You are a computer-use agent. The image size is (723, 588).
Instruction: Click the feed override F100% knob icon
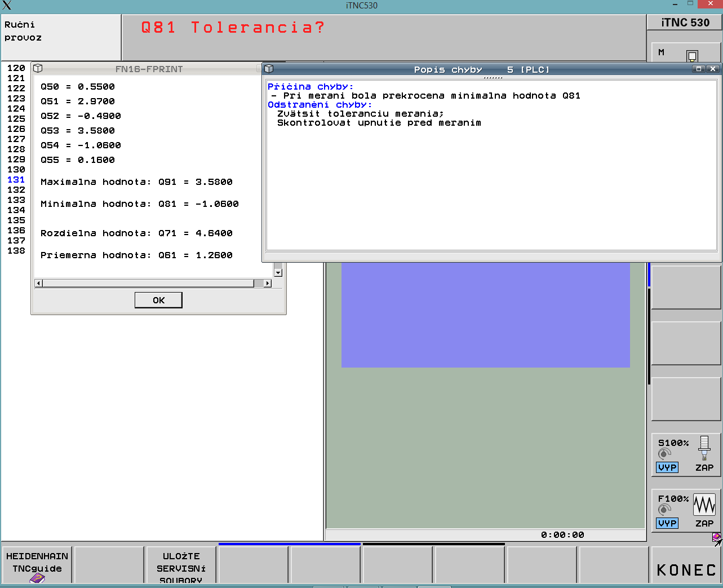(x=665, y=510)
